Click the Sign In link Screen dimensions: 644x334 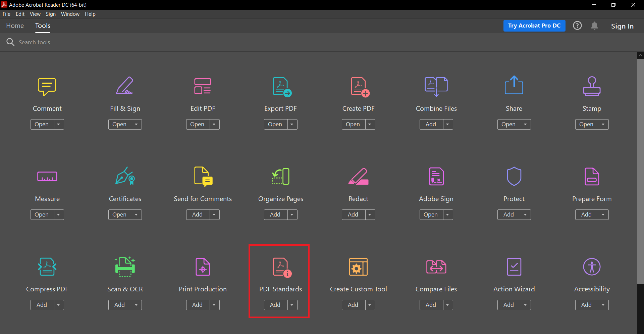[x=622, y=26]
